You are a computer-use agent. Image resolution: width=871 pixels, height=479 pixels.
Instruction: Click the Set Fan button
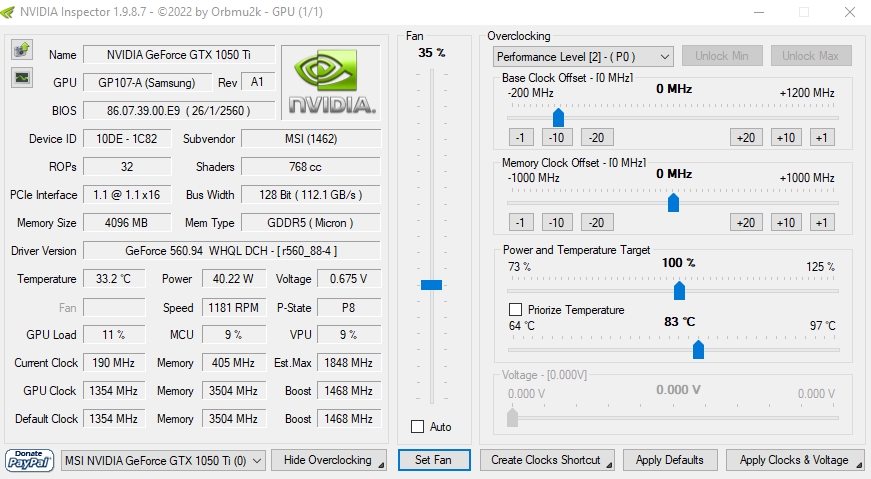434,460
